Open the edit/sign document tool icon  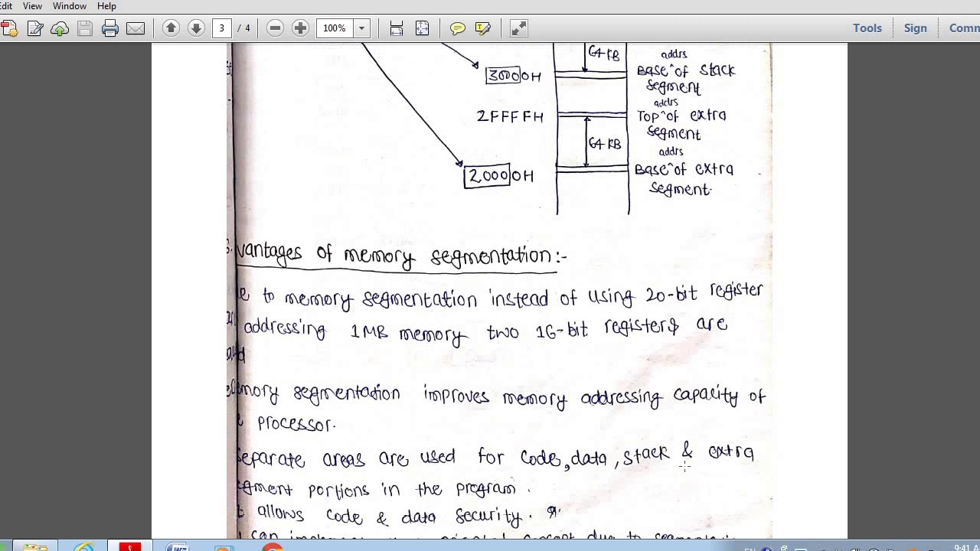pyautogui.click(x=35, y=28)
